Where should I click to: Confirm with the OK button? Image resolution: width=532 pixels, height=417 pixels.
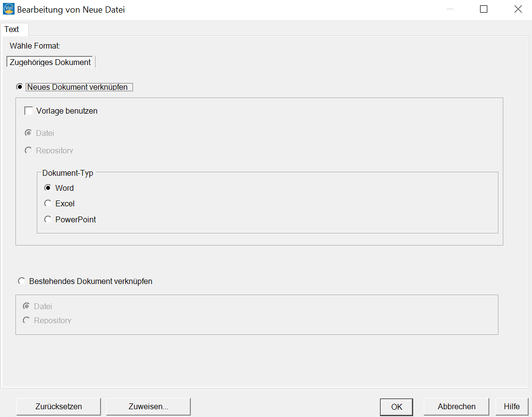tap(396, 407)
